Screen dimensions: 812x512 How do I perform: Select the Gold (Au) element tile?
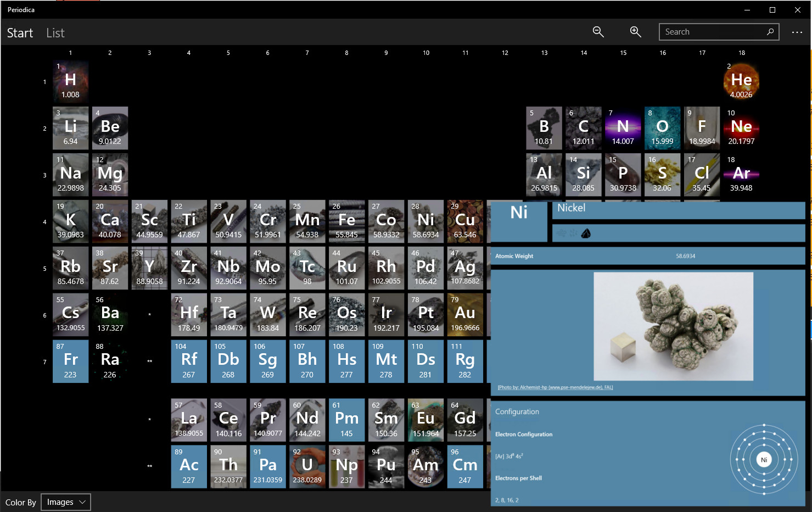(465, 315)
